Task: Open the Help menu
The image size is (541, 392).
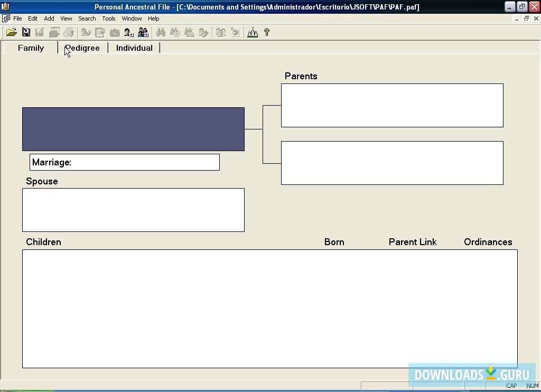Action: coord(154,18)
